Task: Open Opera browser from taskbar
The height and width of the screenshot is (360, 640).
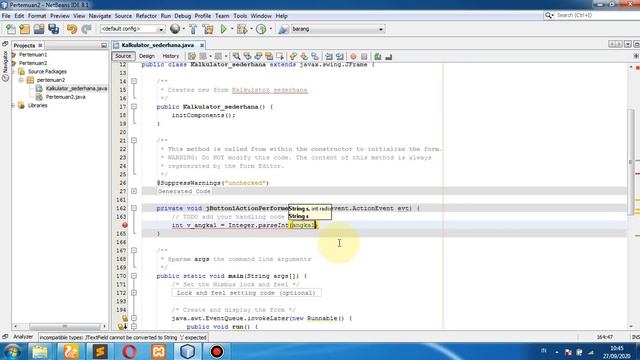Action: point(129,351)
